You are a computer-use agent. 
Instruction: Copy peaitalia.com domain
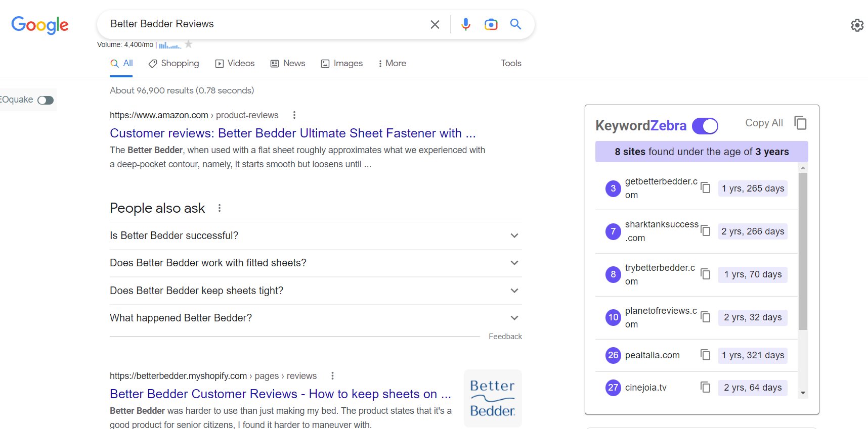706,355
